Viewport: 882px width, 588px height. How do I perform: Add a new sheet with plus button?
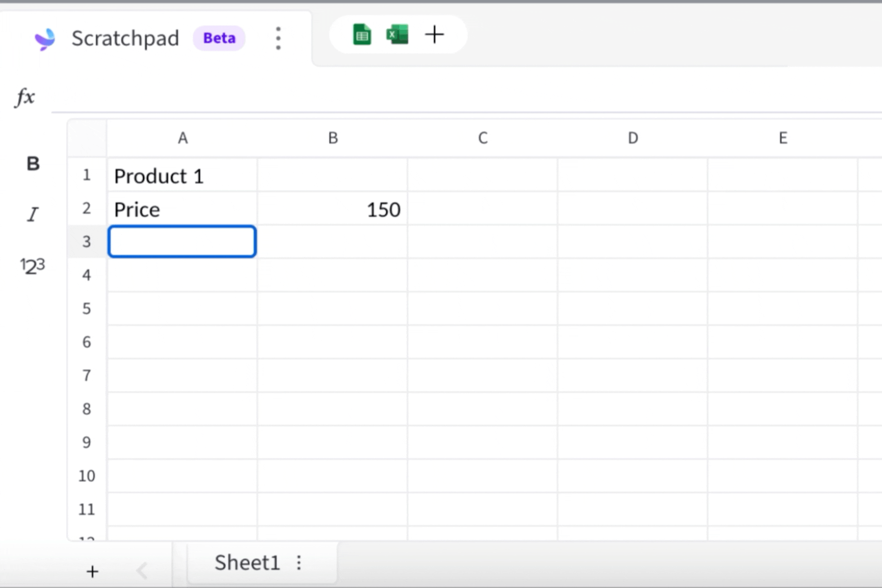(92, 572)
